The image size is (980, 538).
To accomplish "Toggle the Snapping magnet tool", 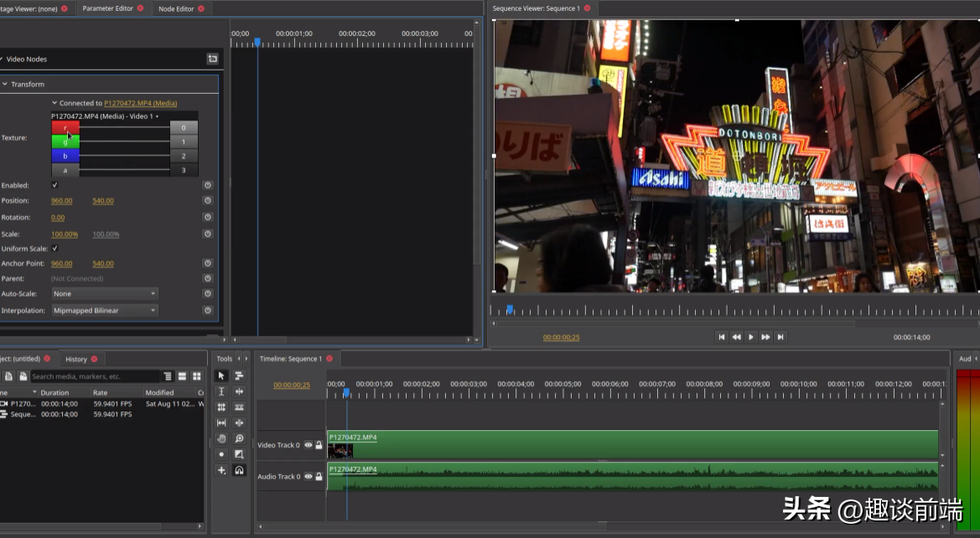I will coord(240,470).
